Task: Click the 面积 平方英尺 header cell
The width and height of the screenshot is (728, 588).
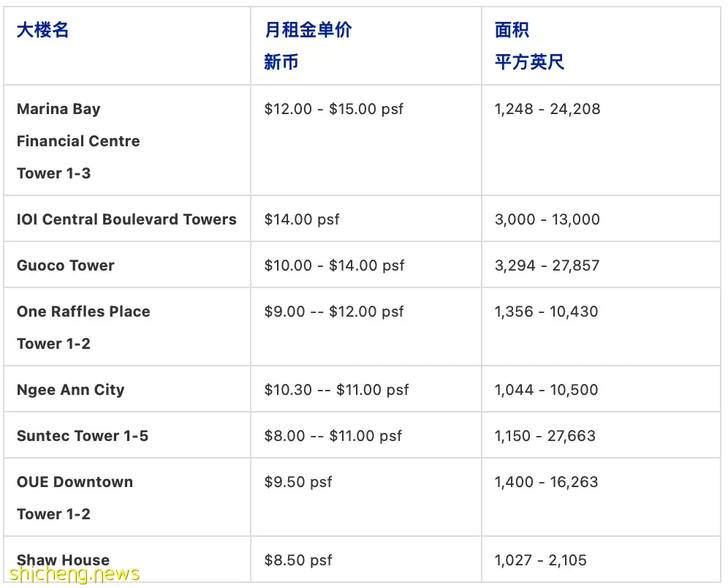Action: click(x=529, y=46)
